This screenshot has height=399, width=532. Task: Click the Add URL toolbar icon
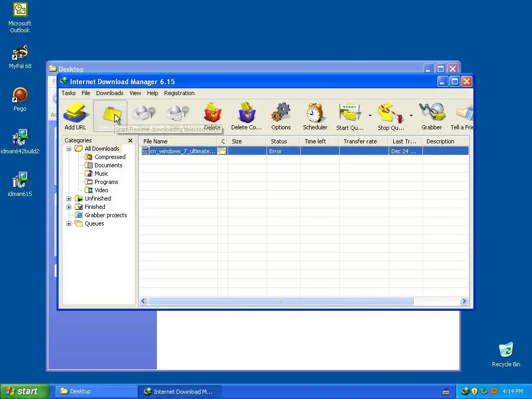click(75, 116)
